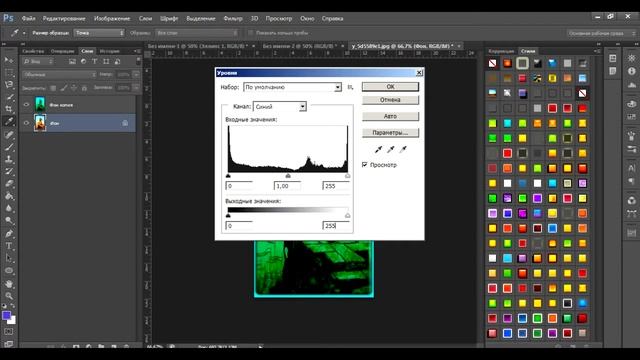Image resolution: width=640 pixels, height=360 pixels.
Task: Click the output white value field showing 255
Action: (x=336, y=226)
